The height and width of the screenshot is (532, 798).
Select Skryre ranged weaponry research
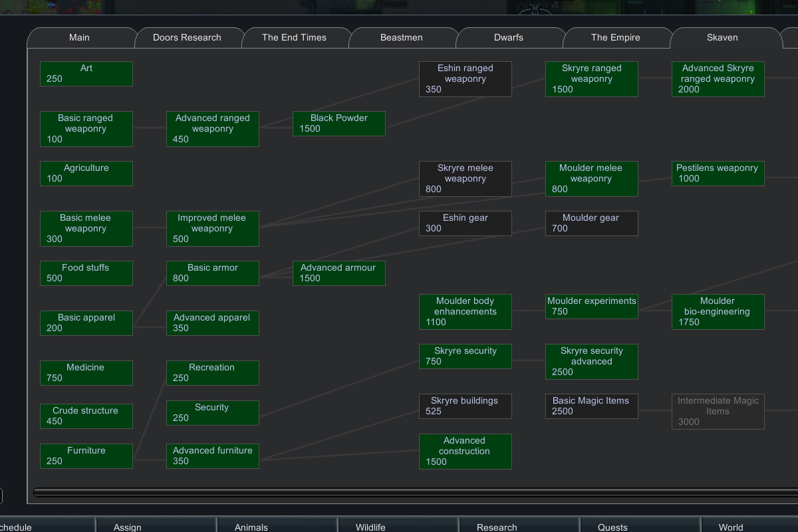pyautogui.click(x=592, y=79)
